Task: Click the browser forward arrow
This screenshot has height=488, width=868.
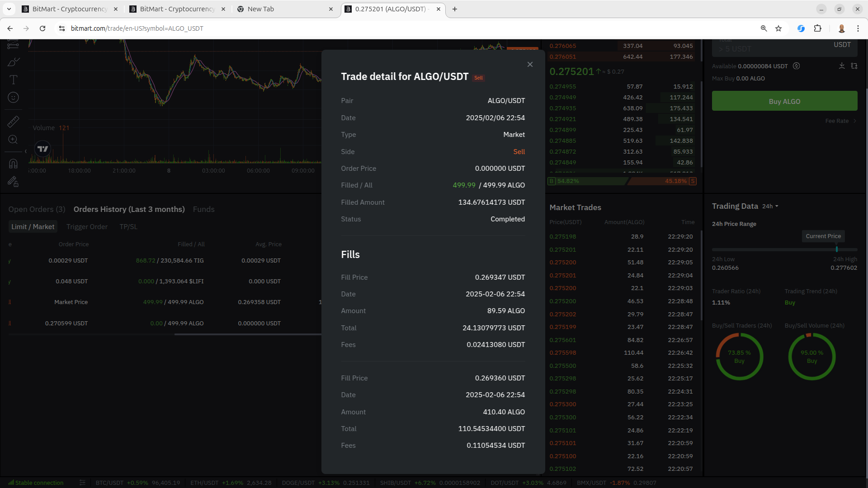Action: tap(26, 28)
